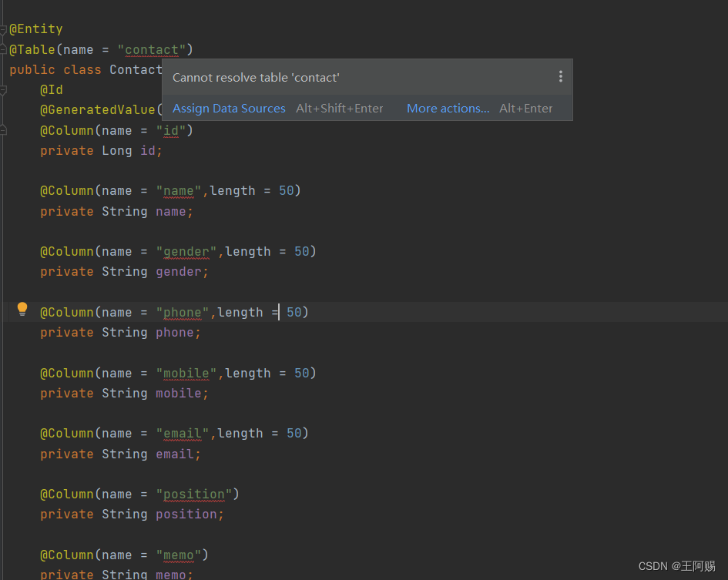This screenshot has width=728, height=580.
Task: Click the Assign Data Sources action
Action: pyautogui.click(x=229, y=108)
